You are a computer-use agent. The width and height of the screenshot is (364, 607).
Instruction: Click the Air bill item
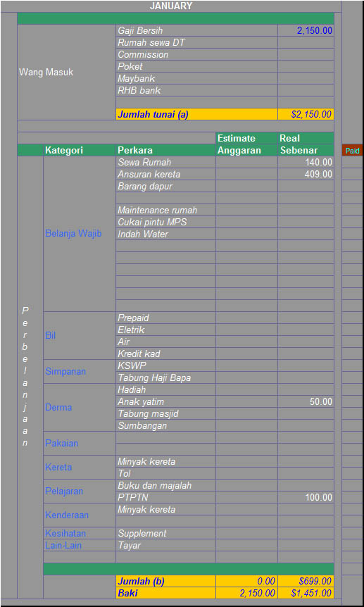[x=165, y=342]
